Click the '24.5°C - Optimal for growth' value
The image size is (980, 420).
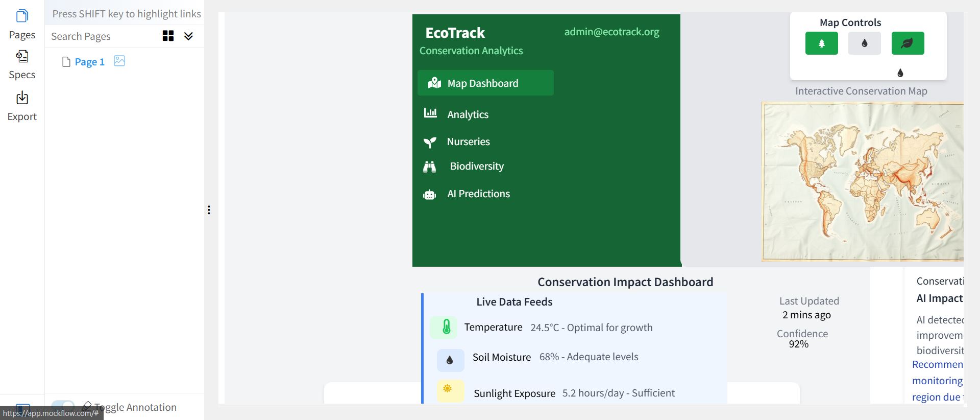(591, 328)
